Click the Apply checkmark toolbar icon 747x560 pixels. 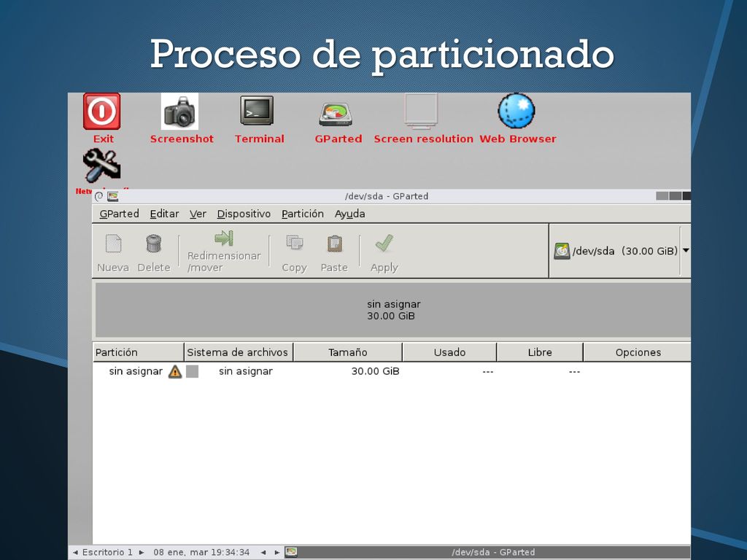384,243
